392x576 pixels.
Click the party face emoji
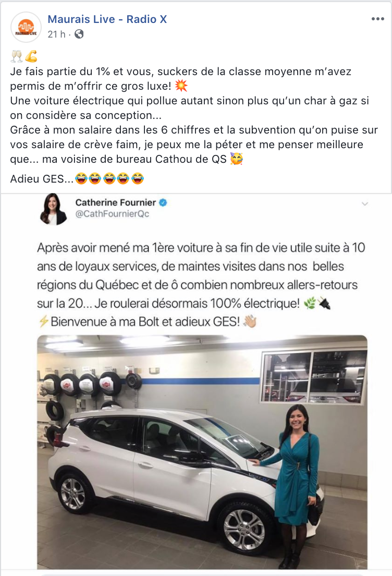click(x=236, y=159)
